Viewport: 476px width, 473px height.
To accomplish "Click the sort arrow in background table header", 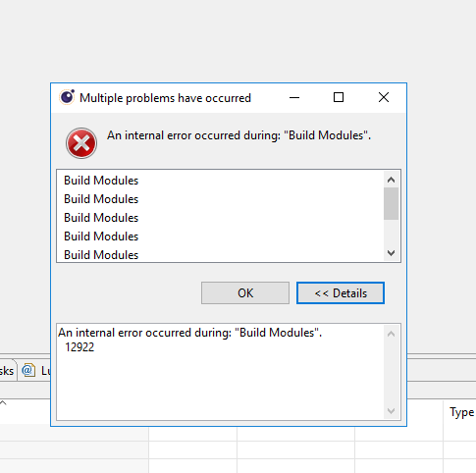I will [3, 403].
